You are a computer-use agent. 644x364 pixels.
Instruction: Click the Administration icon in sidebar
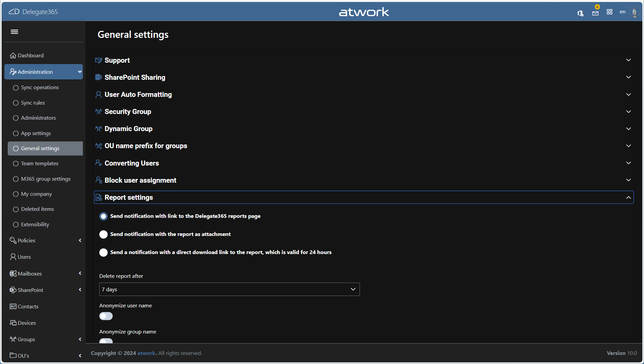pos(13,72)
